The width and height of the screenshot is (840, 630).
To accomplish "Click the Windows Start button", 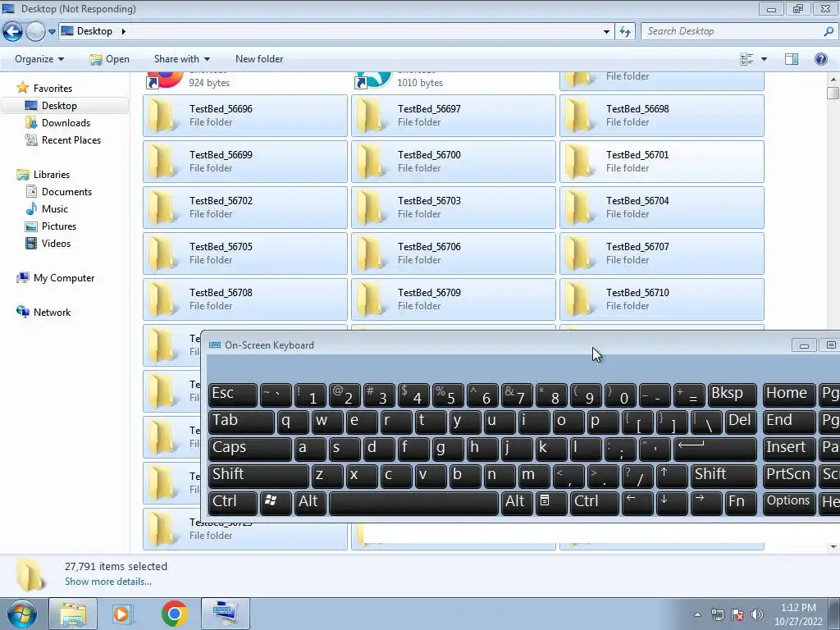I will [21, 614].
